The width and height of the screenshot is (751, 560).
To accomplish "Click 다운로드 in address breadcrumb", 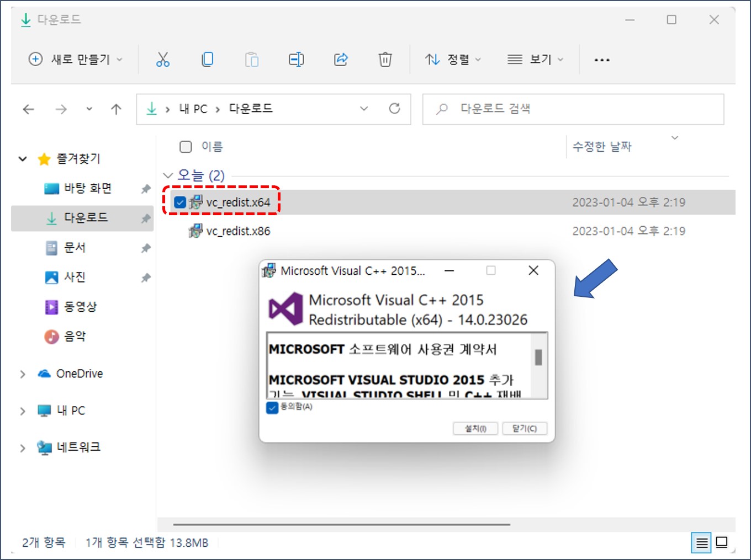I will coord(251,109).
